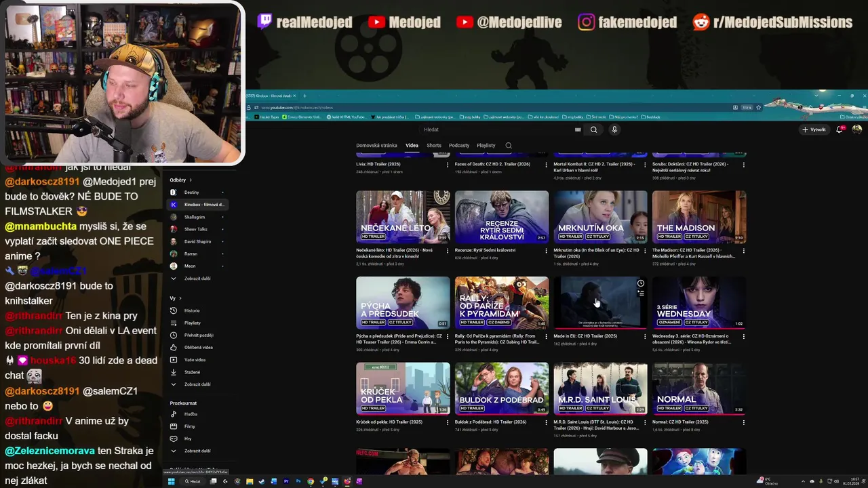868x488 pixels.
Task: Play the Rally: Od Paříže k pyramidám thumbnail
Action: pos(502,302)
